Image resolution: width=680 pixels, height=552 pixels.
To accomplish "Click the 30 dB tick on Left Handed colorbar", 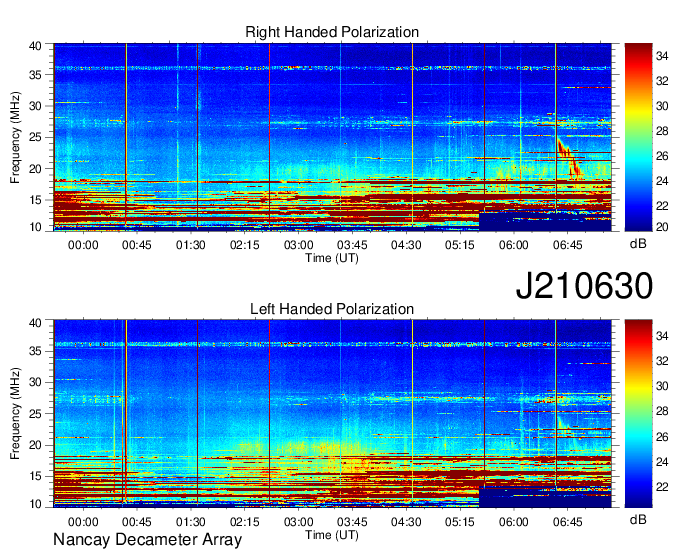I will pyautogui.click(x=662, y=386).
